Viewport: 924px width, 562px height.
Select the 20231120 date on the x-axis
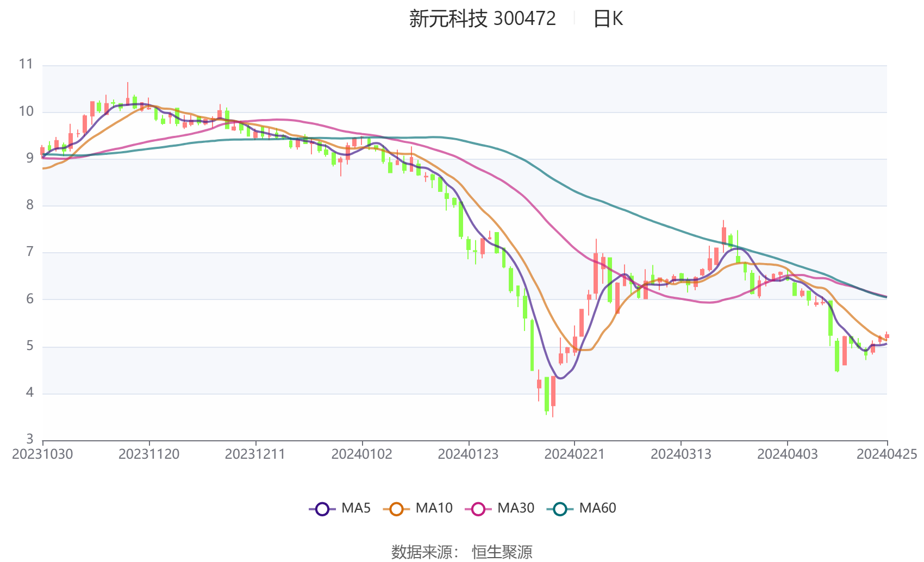coord(149,454)
